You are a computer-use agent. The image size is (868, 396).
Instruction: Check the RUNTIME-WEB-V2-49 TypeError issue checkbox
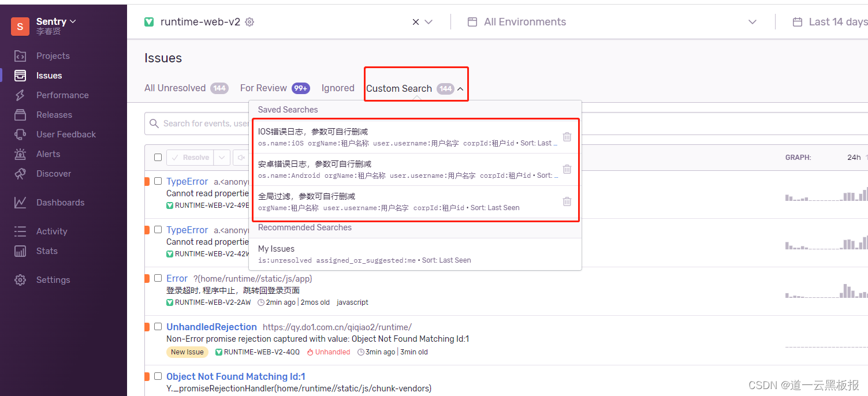click(158, 181)
